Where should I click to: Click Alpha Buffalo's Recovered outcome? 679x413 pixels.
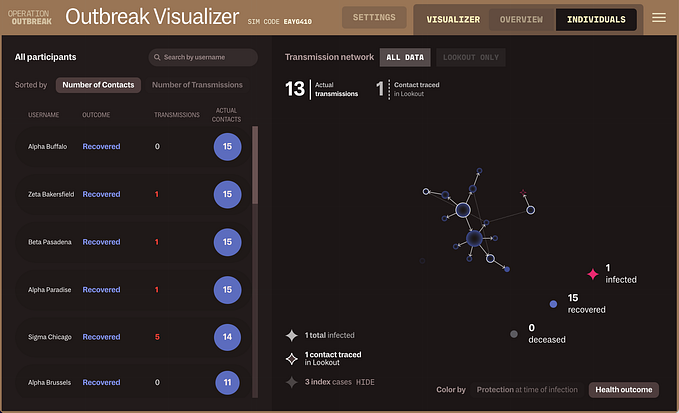pyautogui.click(x=101, y=147)
